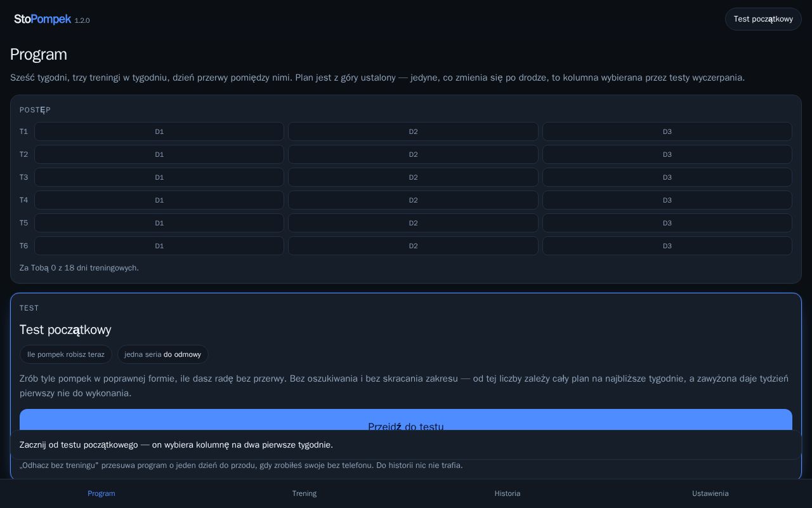The image size is (812, 508).
Task: Select week T2 day D1 cell
Action: click(159, 154)
